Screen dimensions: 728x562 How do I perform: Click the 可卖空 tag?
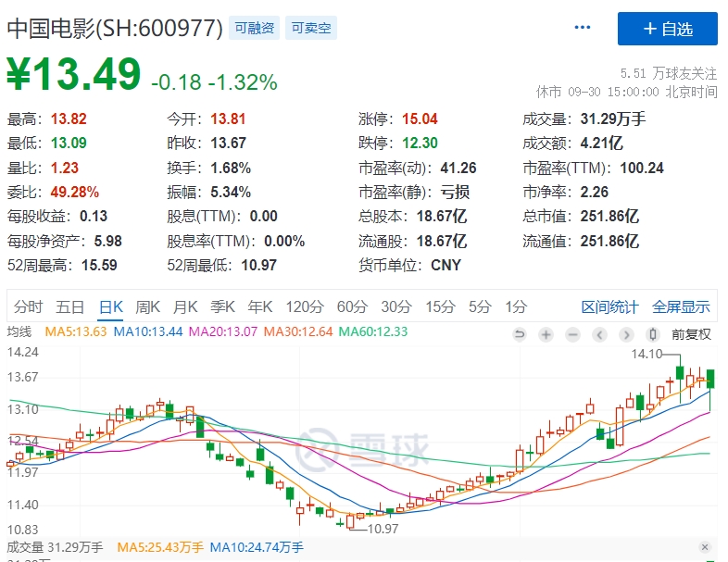point(310,28)
